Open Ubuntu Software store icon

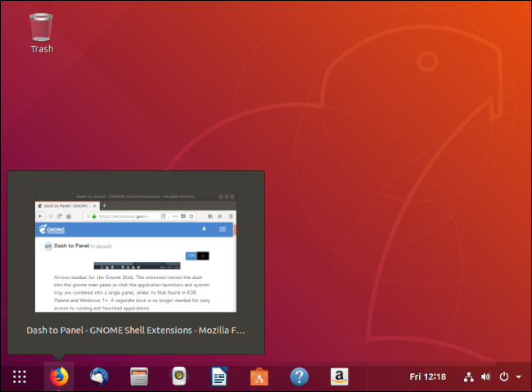(259, 376)
